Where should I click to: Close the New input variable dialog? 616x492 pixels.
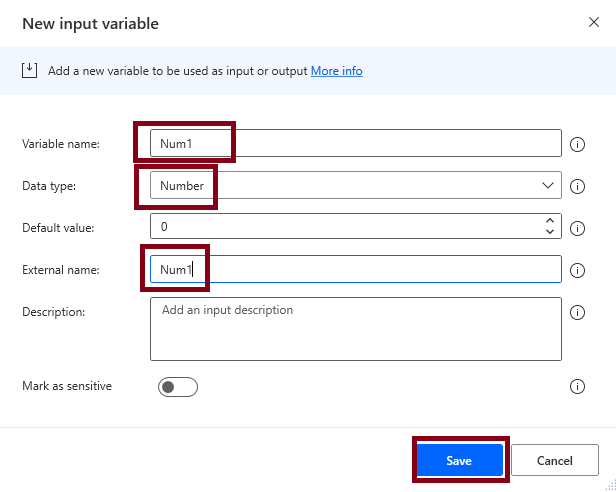point(594,22)
